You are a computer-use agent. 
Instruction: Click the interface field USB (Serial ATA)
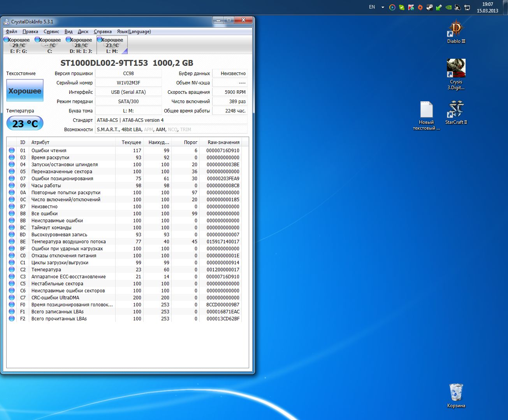pos(128,92)
